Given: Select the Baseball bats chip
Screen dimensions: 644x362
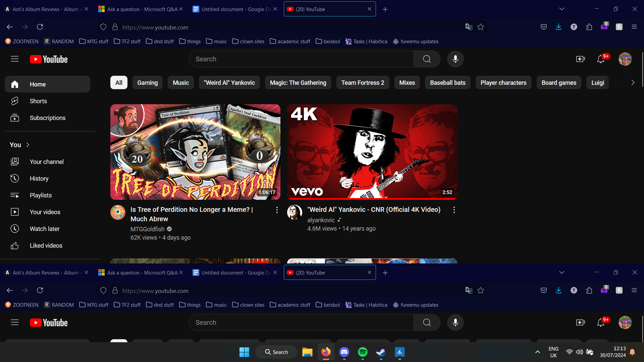Looking at the screenshot, I should coord(448,82).
